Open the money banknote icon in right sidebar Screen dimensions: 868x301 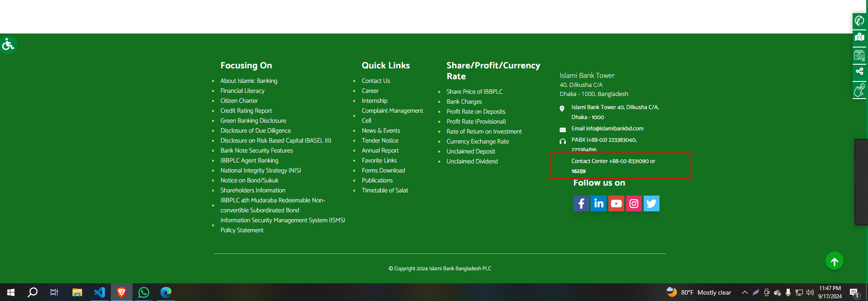(859, 55)
